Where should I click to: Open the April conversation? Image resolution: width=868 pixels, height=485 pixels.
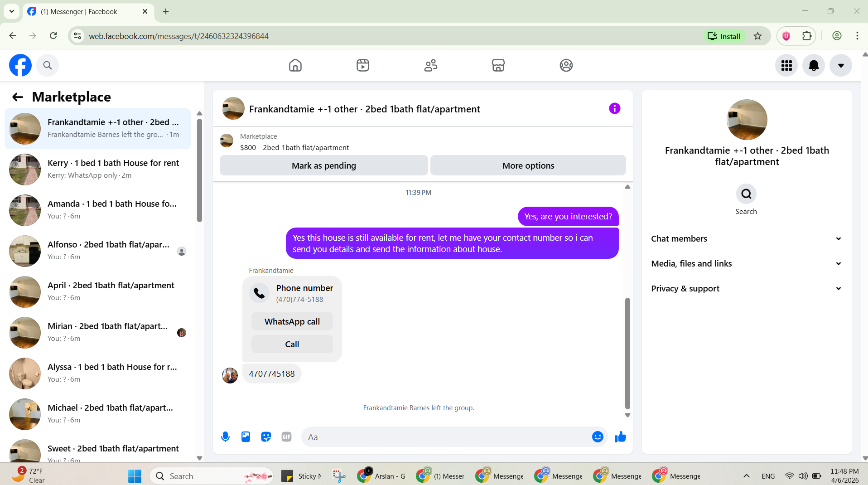click(97, 292)
